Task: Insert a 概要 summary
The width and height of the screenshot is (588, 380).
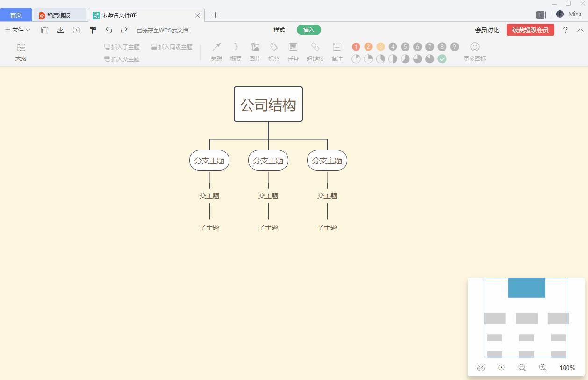Action: pyautogui.click(x=235, y=51)
